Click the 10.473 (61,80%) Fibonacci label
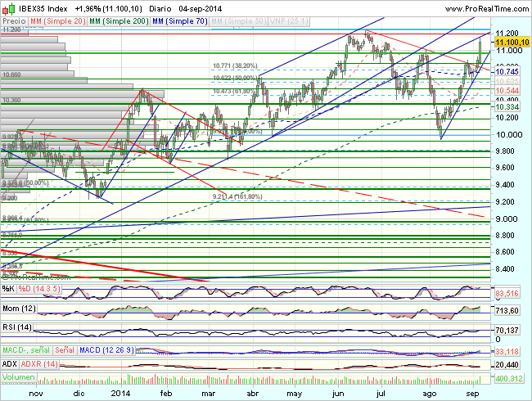This screenshot has height=401, width=532. point(234,92)
